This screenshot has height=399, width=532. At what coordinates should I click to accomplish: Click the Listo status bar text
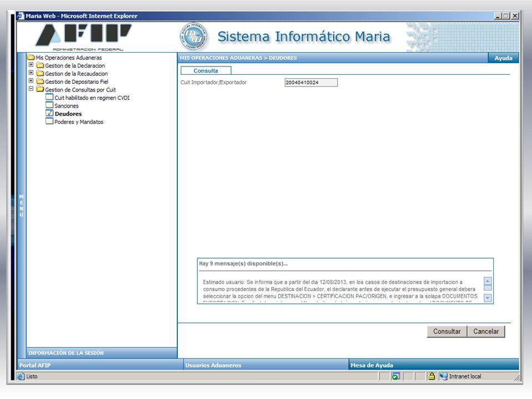tap(32, 376)
